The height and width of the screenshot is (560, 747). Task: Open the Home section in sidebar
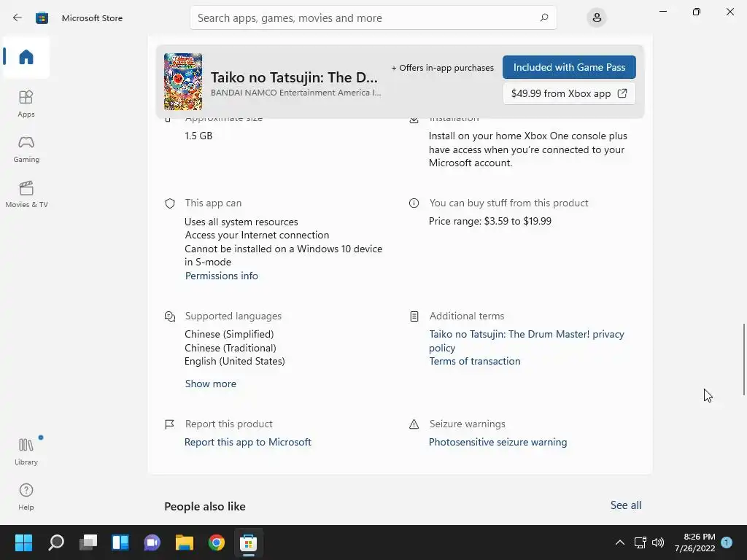(x=26, y=57)
